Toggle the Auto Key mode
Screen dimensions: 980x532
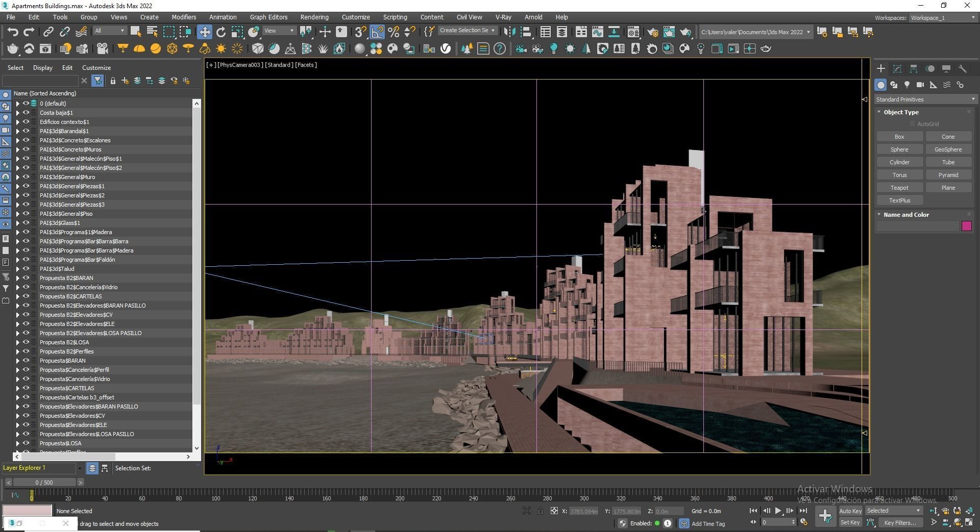pos(850,511)
